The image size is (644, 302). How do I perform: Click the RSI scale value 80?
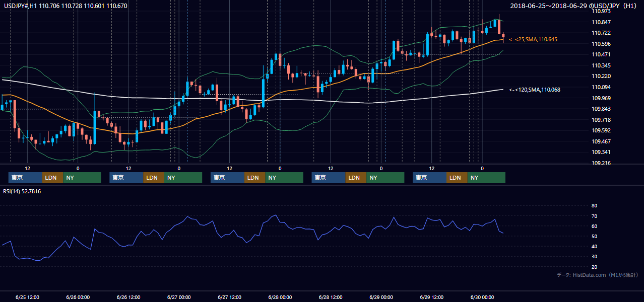click(594, 206)
